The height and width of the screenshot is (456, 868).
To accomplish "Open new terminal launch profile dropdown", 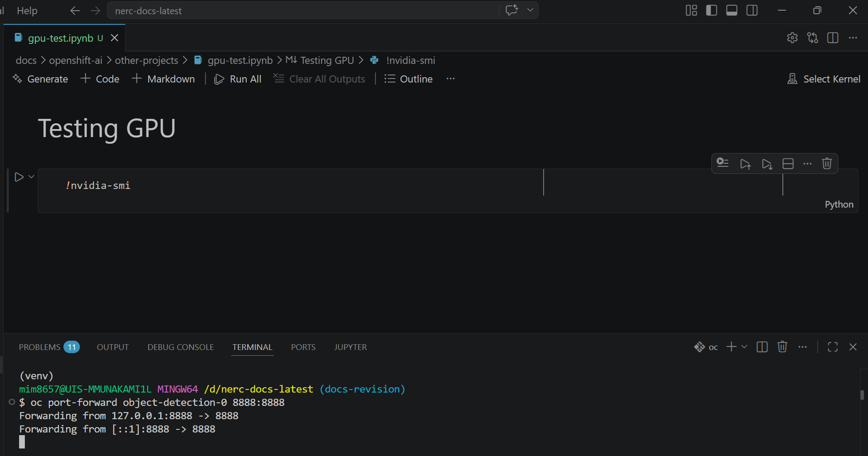I will (744, 347).
